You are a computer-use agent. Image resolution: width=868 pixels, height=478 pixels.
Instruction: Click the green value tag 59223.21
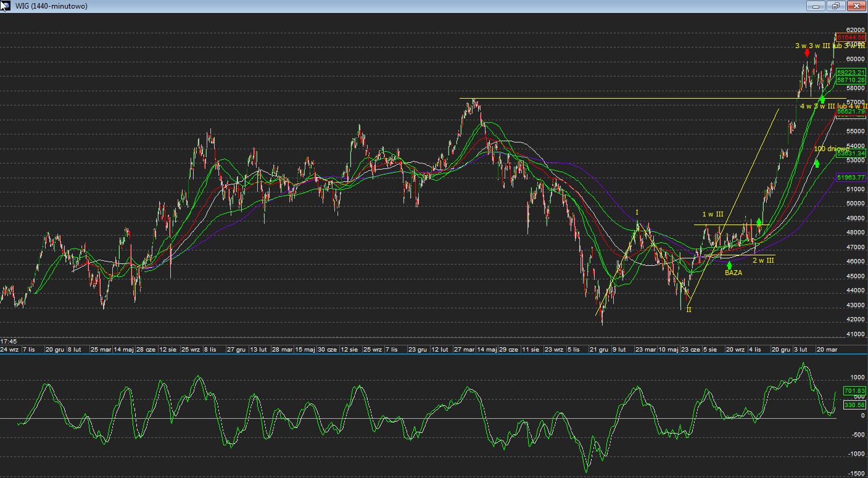click(851, 72)
